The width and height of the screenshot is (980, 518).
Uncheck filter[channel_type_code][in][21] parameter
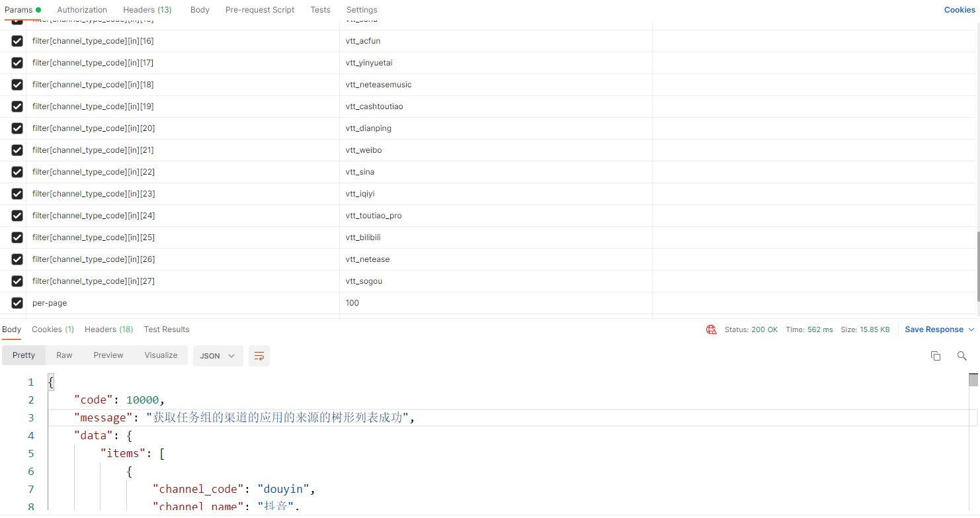[17, 150]
